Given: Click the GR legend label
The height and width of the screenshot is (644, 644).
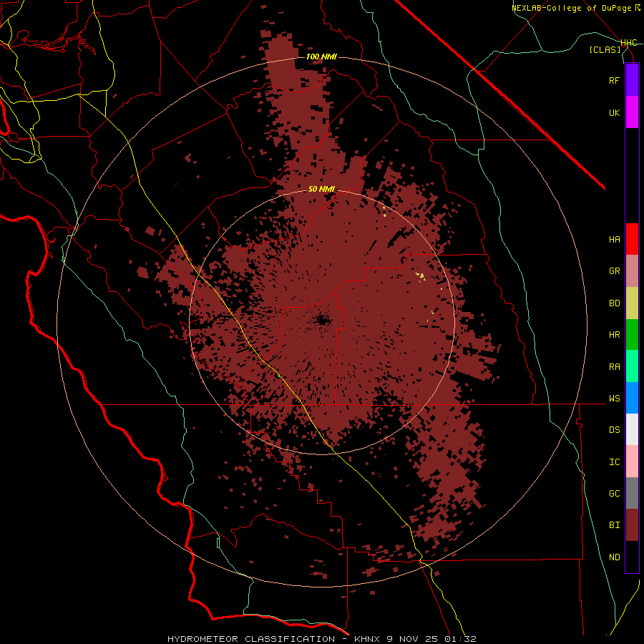Looking at the screenshot, I should (x=614, y=271).
